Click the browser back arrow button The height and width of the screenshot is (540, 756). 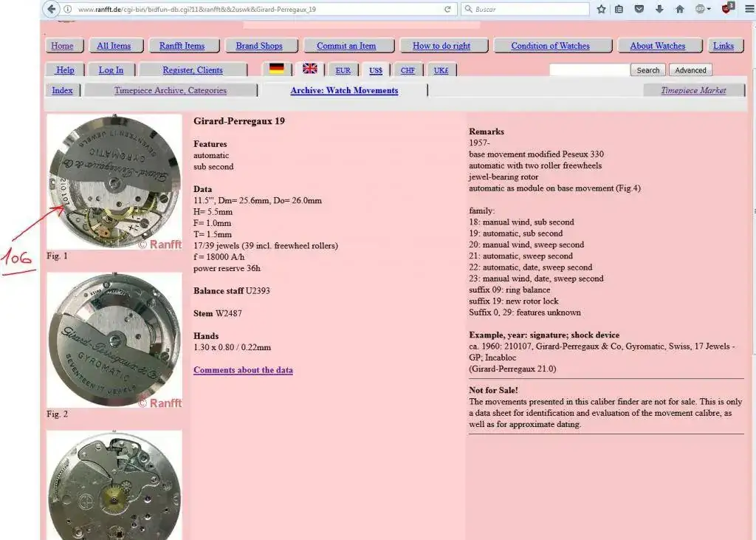52,9
